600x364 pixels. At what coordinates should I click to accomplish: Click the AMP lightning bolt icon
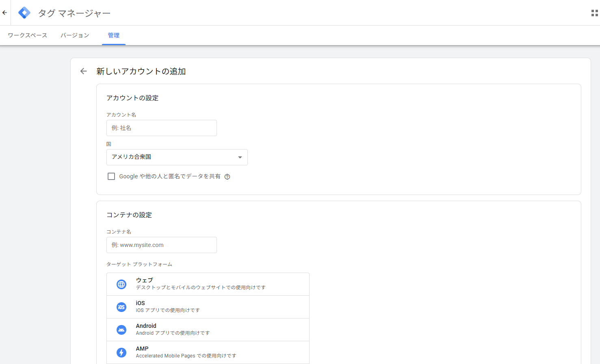[121, 353]
